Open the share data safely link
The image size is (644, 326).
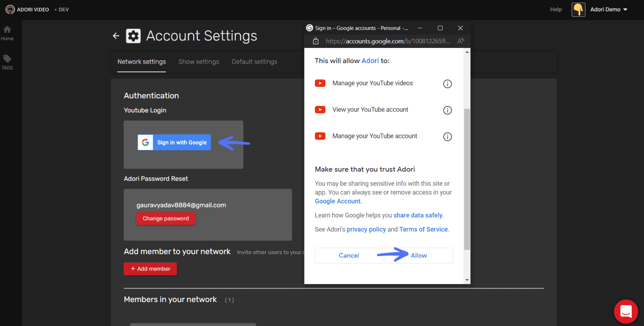click(418, 215)
